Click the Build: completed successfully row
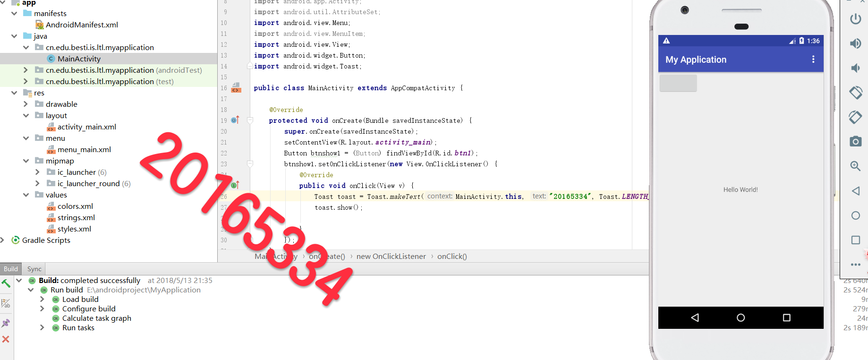Viewport: 868px width, 360px height. click(89, 280)
